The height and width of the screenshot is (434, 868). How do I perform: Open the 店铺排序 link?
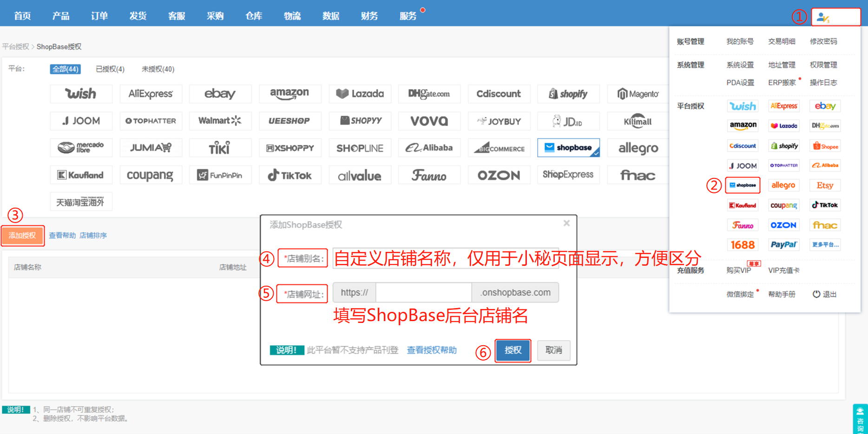[x=93, y=236]
